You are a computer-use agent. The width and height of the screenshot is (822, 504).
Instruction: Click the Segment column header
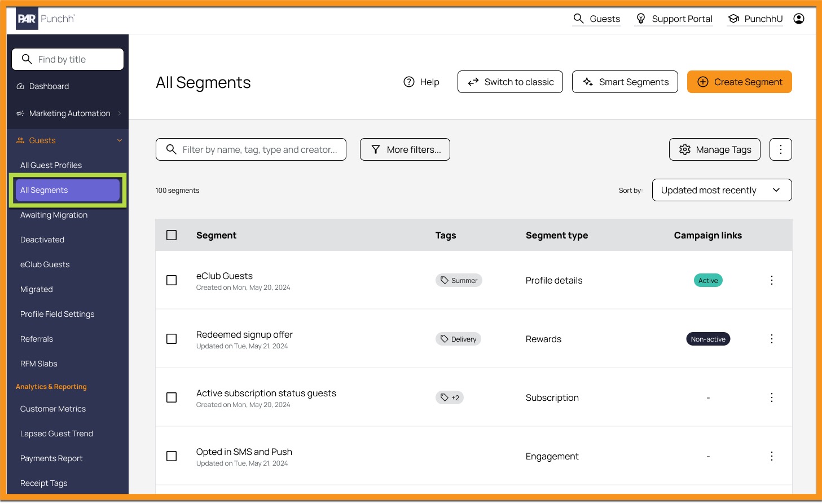click(x=216, y=235)
